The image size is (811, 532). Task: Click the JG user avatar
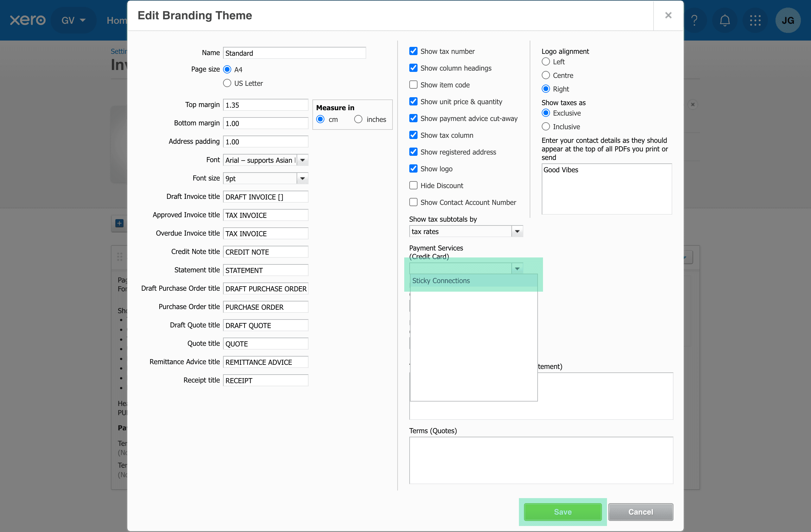(x=788, y=21)
